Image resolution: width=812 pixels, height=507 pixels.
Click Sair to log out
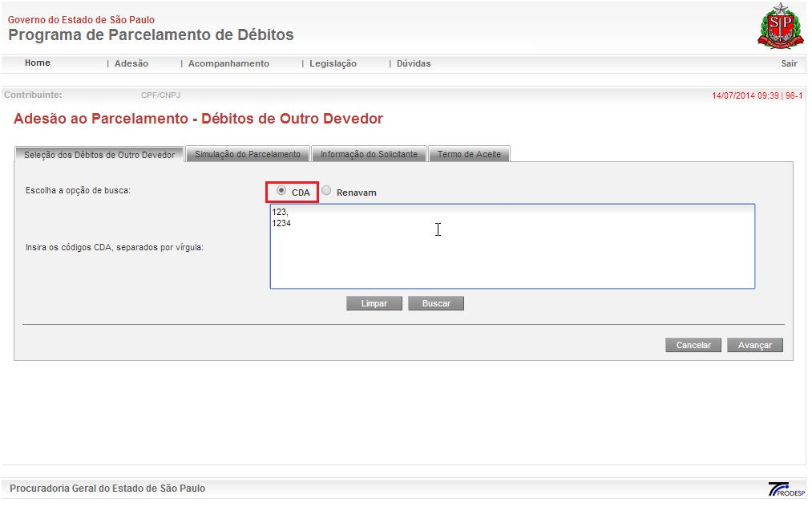[789, 63]
